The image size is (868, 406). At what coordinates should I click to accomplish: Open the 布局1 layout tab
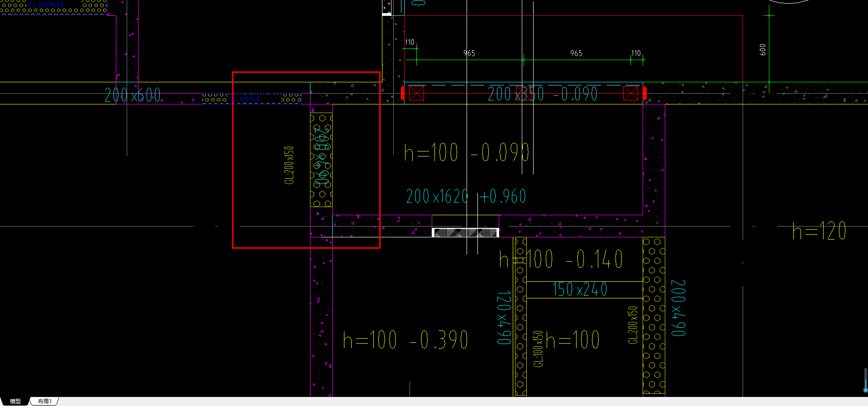[x=44, y=401]
